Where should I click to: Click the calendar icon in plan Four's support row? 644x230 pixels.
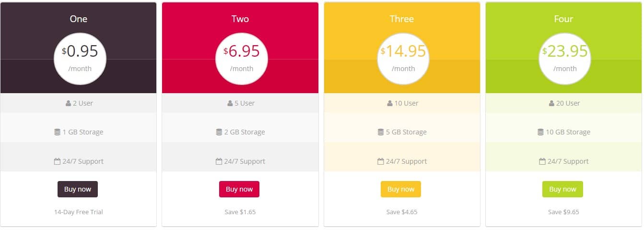coord(542,161)
